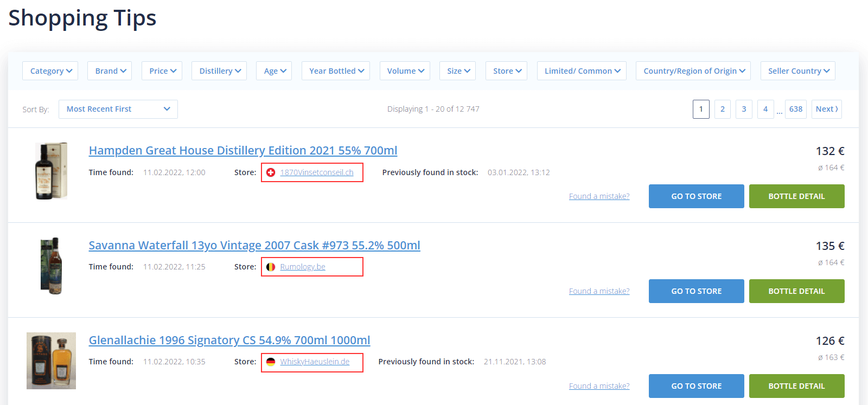Screen dimensions: 868x405
Task: Expand the Year Bottled filter
Action: tap(336, 71)
